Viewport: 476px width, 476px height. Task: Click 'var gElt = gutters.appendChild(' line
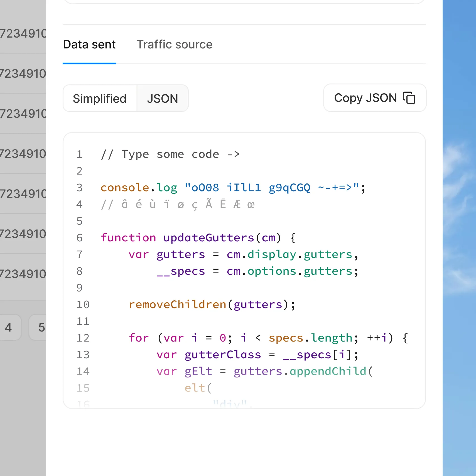(264, 371)
